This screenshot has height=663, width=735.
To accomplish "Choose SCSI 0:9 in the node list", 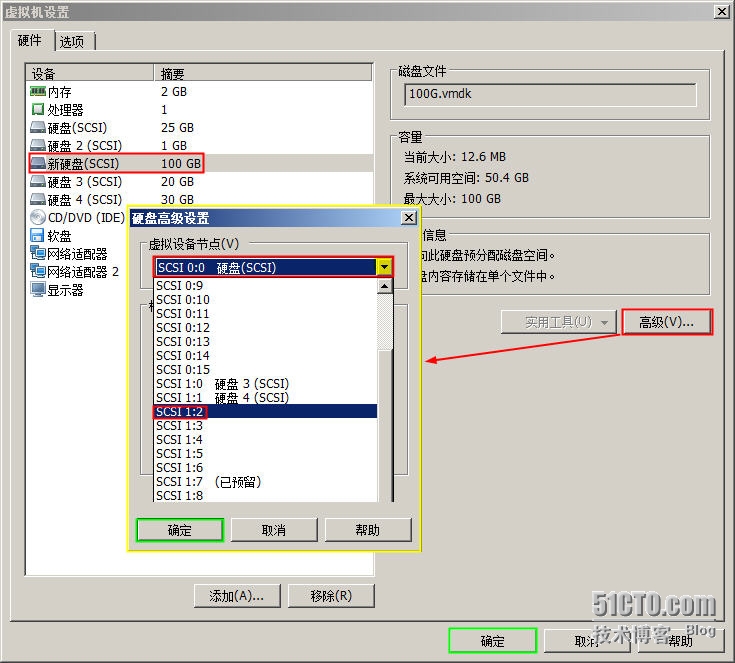I will click(265, 286).
